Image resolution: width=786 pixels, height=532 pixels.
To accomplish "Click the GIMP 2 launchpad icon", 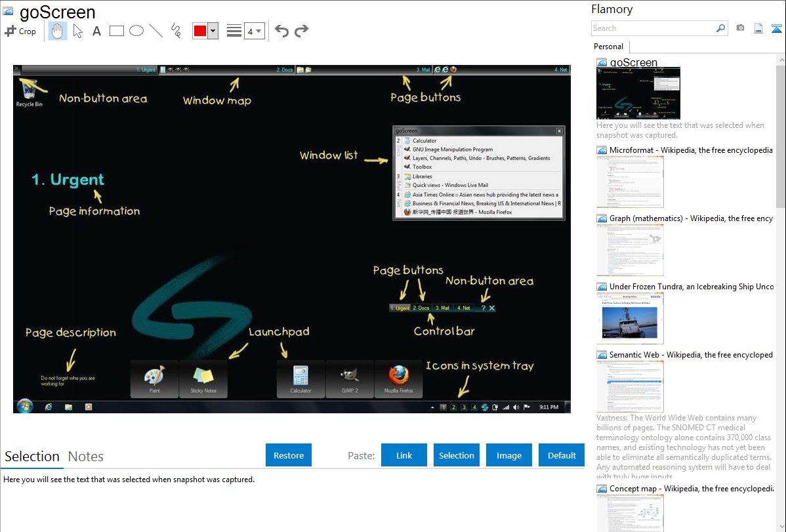I will [350, 379].
